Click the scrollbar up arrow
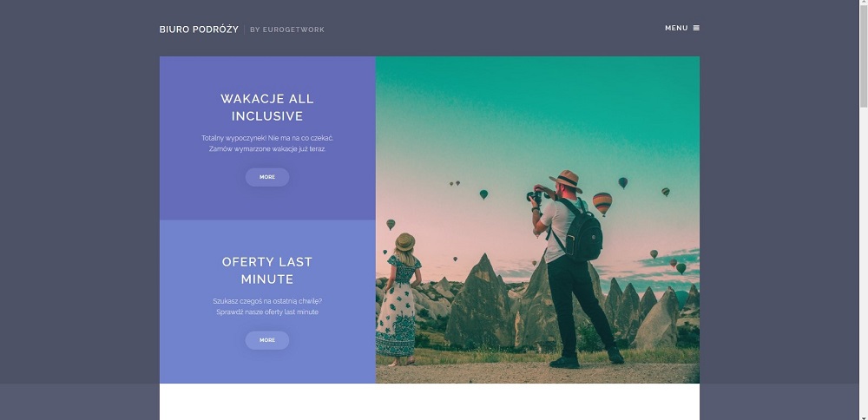The height and width of the screenshot is (420, 868). [x=863, y=4]
